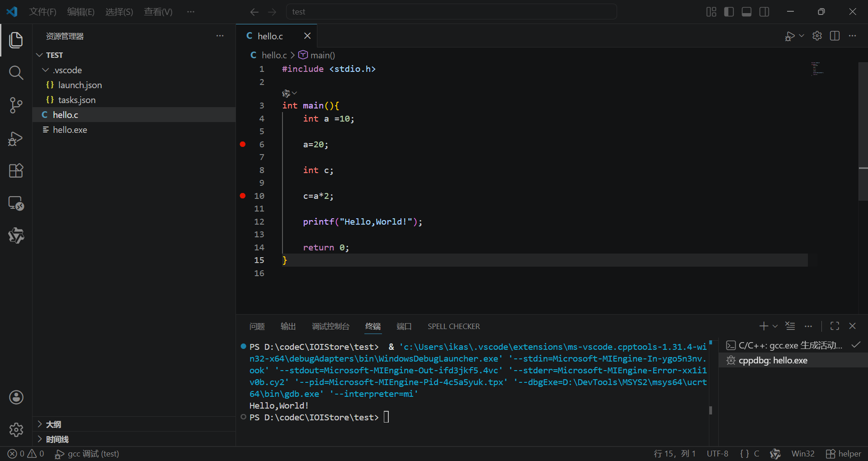Screen dimensions: 868x461
Task: Remove the breakpoint on line 10
Action: point(243,196)
